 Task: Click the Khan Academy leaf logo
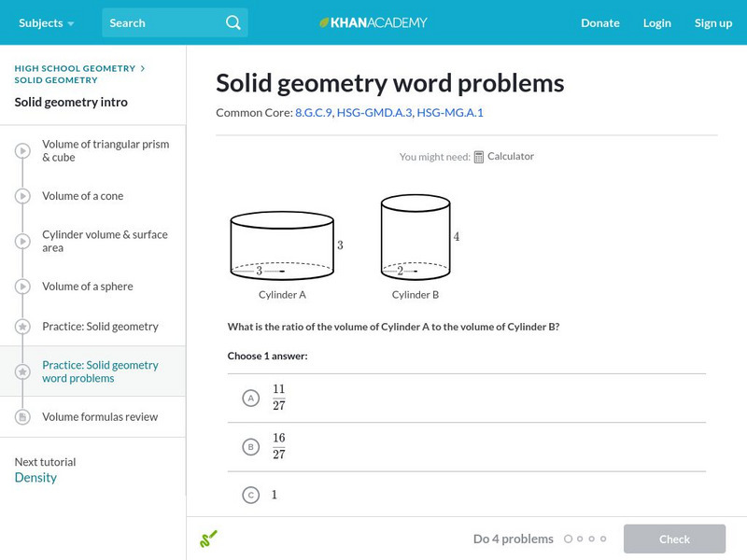(x=325, y=22)
